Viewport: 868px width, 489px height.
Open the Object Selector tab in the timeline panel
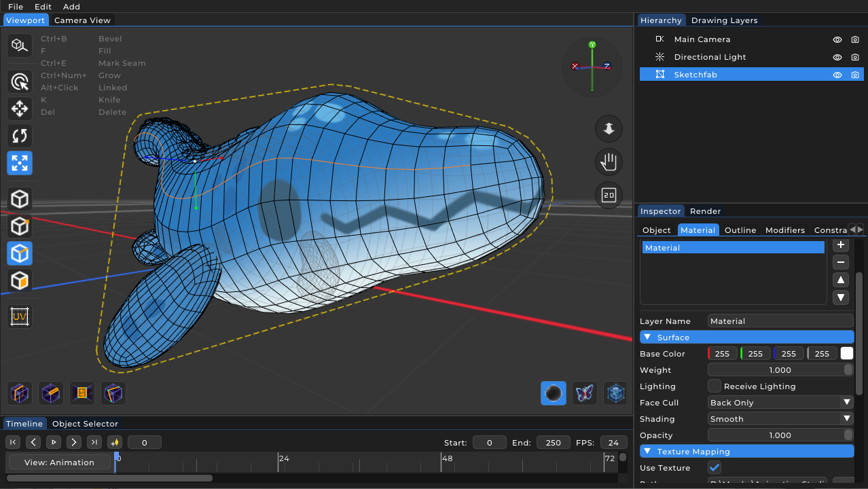(85, 423)
